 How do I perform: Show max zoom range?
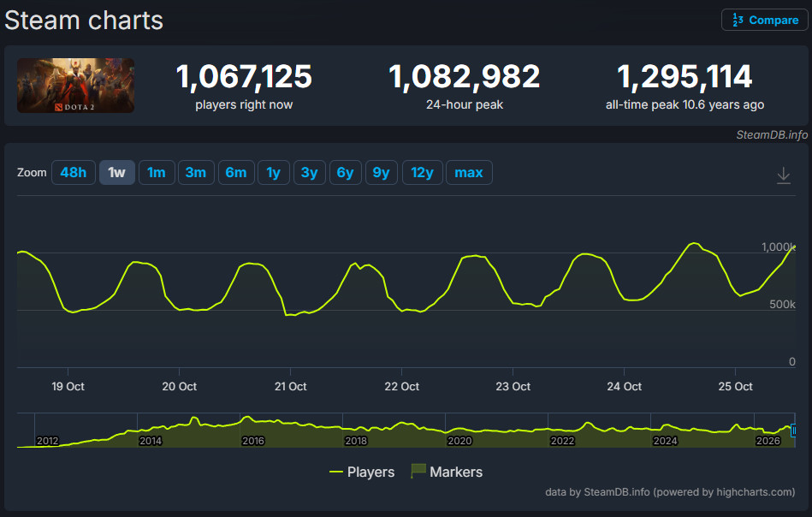469,173
